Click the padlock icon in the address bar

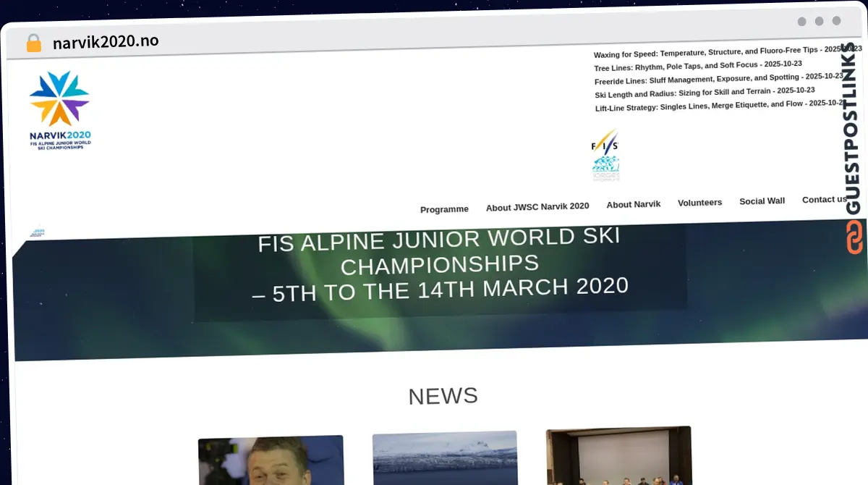click(x=33, y=41)
